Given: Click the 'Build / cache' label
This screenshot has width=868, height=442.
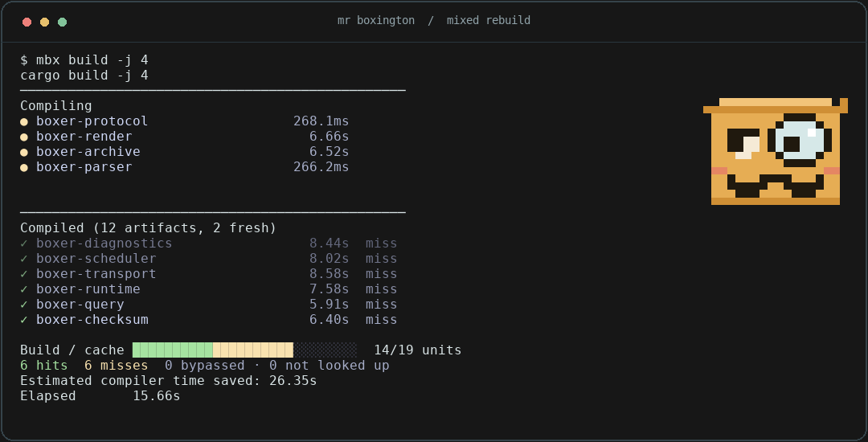Looking at the screenshot, I should (72, 350).
